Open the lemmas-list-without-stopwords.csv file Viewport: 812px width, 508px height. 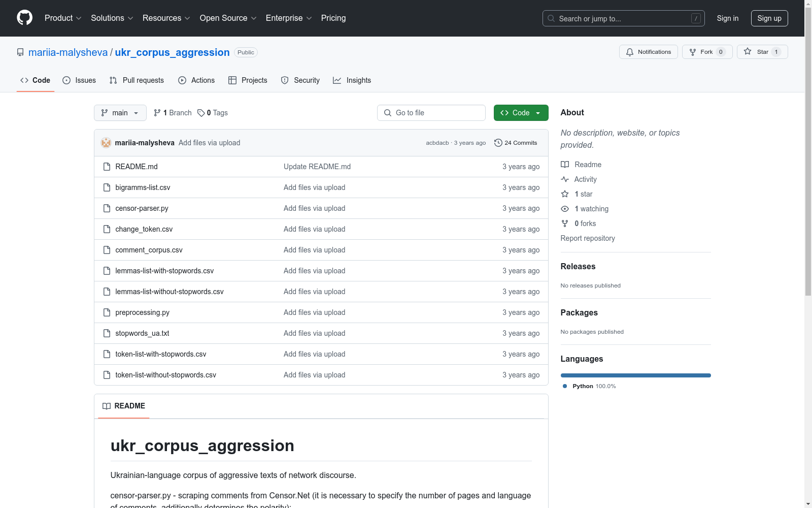(170, 292)
